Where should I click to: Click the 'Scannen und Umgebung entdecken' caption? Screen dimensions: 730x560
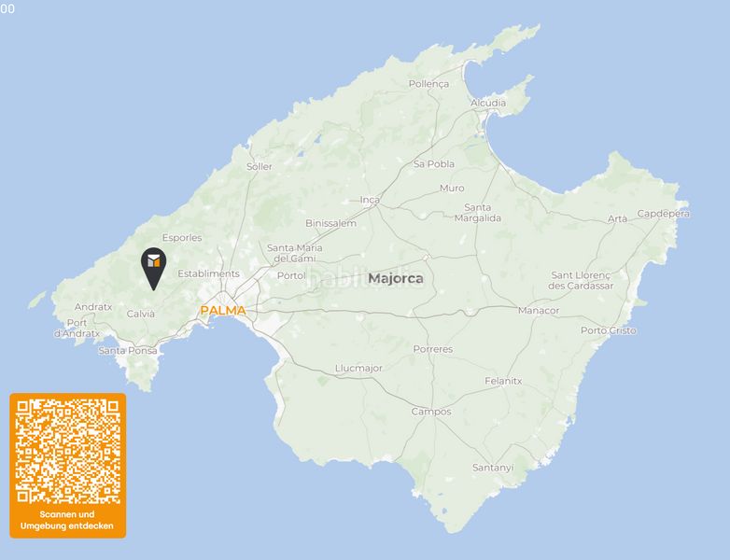67,520
